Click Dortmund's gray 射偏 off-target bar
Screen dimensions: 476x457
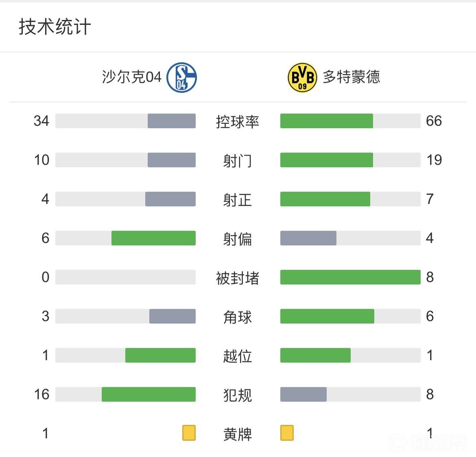tap(308, 238)
